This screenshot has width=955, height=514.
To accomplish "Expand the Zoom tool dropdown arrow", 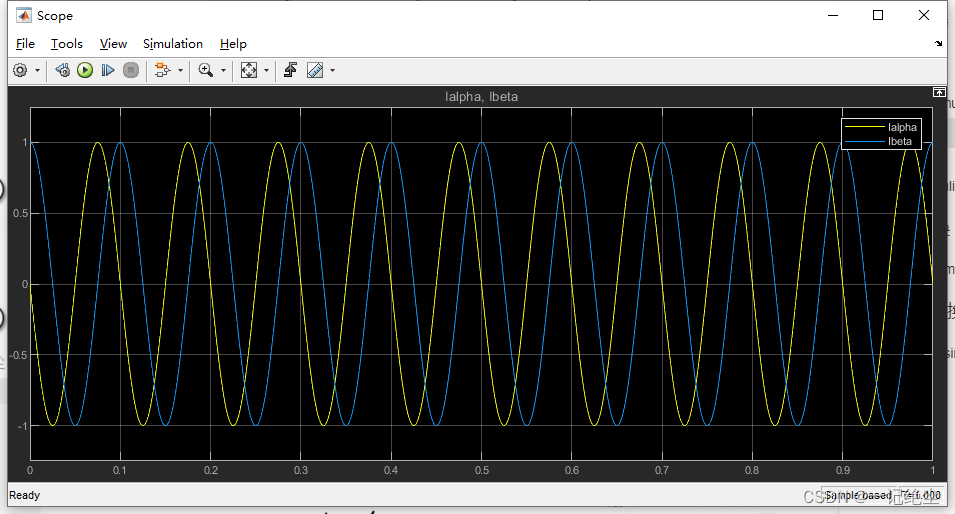I will coord(224,71).
